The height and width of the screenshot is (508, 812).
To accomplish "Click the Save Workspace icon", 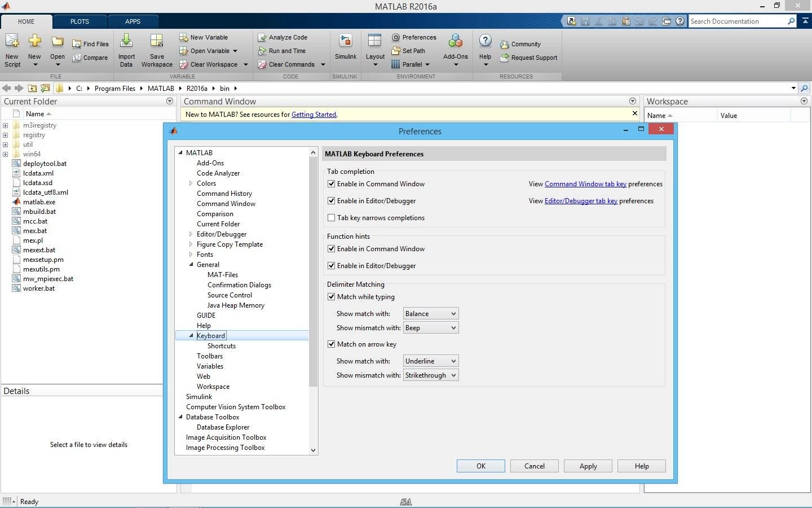I will pyautogui.click(x=157, y=41).
